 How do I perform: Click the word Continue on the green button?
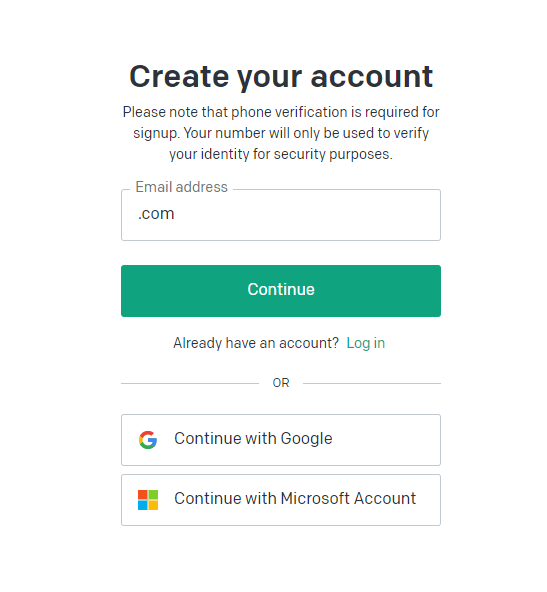pyautogui.click(x=281, y=290)
